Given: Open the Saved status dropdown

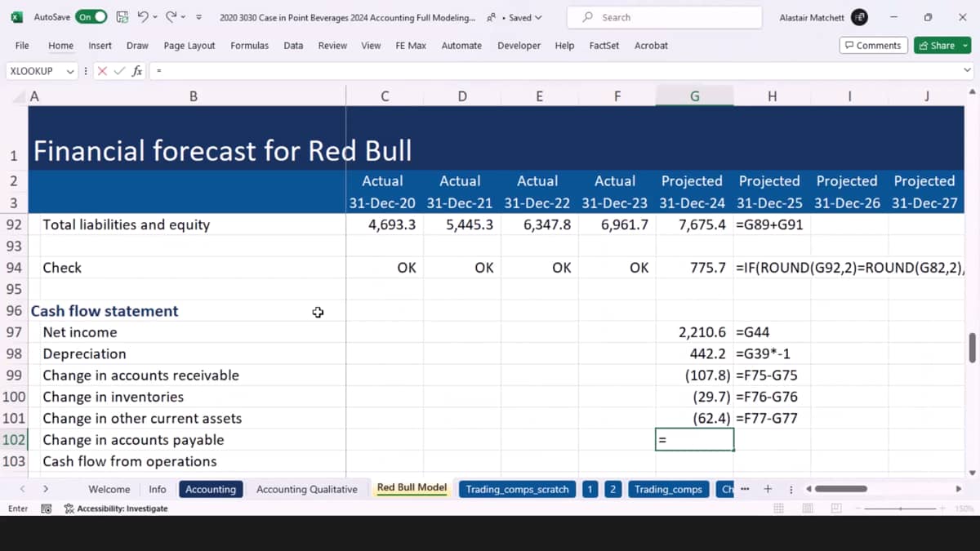Looking at the screenshot, I should [x=526, y=17].
